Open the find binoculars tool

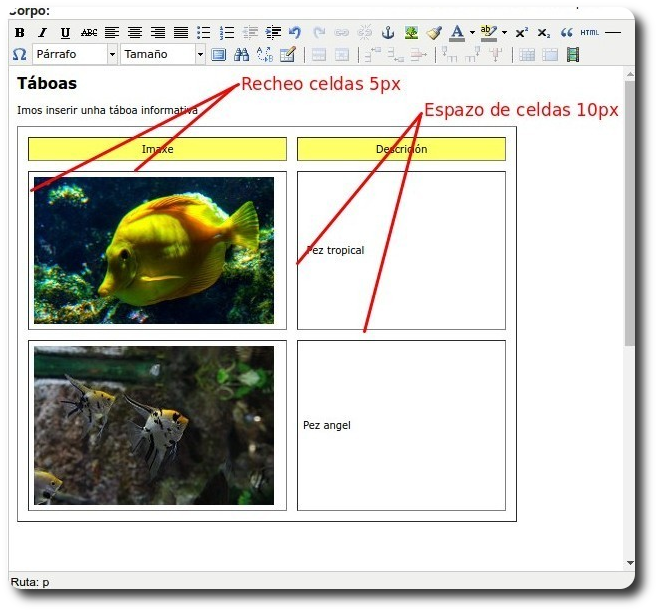point(241,55)
